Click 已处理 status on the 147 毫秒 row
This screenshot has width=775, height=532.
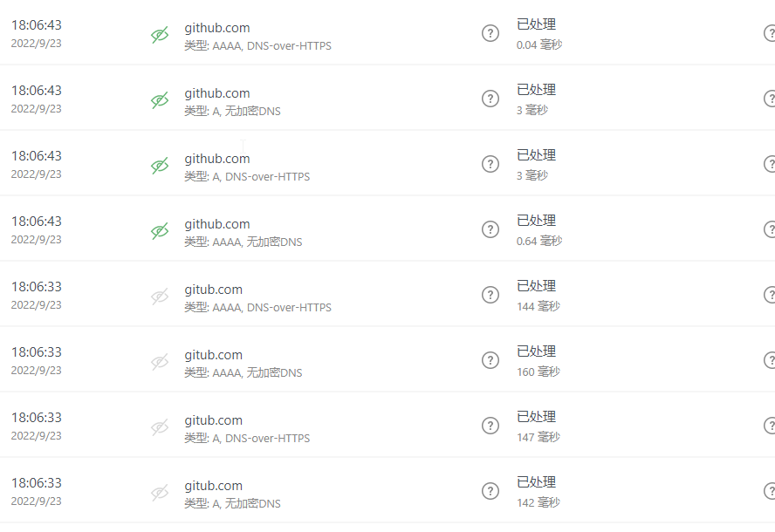click(536, 417)
